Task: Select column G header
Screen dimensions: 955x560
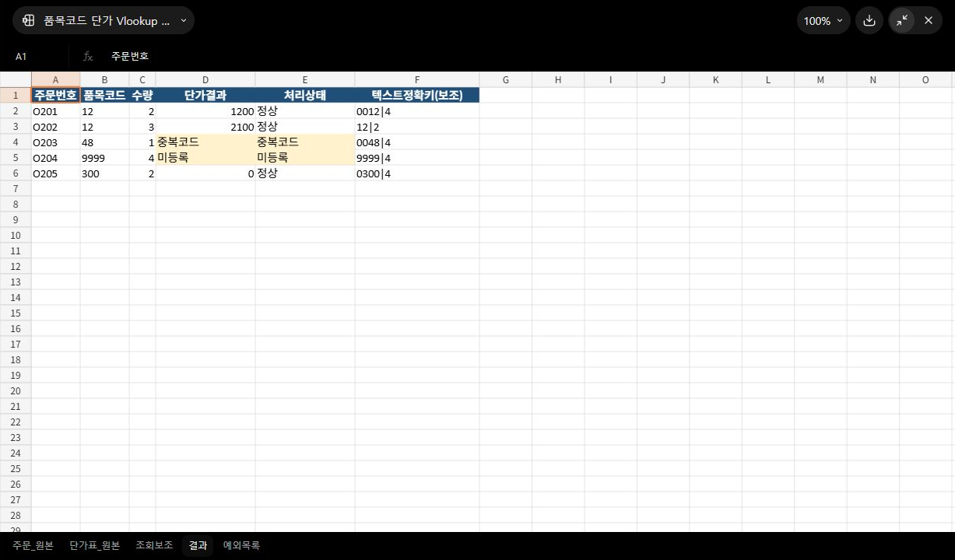Action: pos(505,79)
